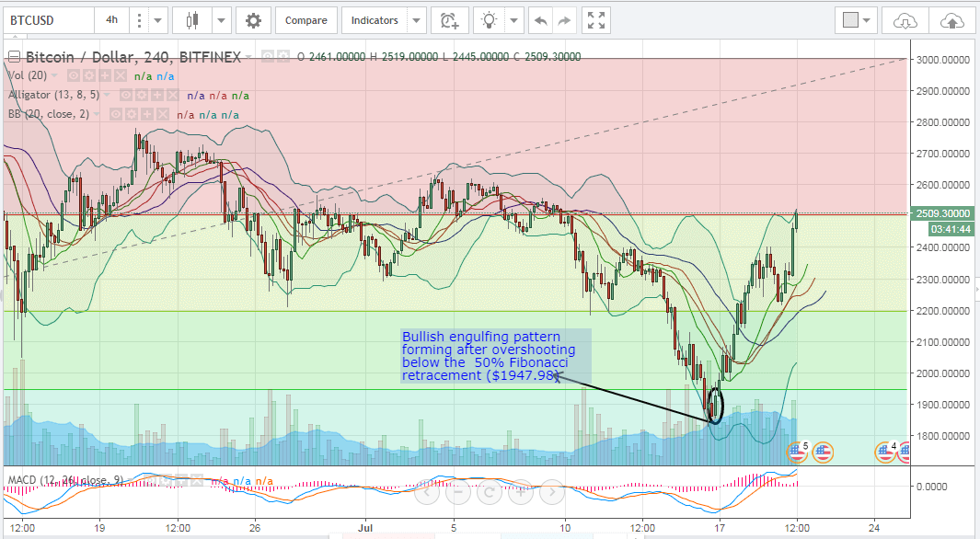This screenshot has height=539, width=980.
Task: Open the chart layout square dropdown
Action: tap(857, 20)
